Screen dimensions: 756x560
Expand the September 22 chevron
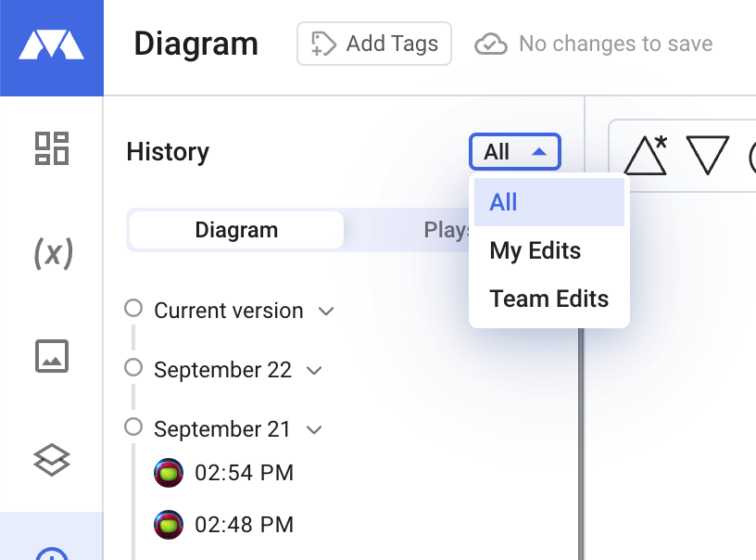314,371
